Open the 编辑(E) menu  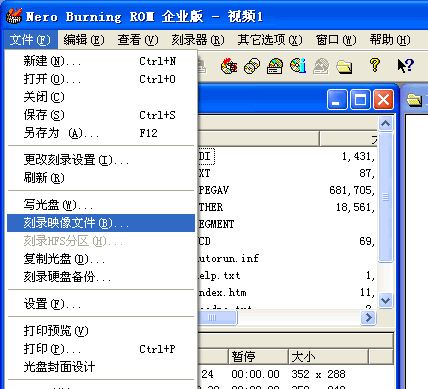click(x=84, y=40)
